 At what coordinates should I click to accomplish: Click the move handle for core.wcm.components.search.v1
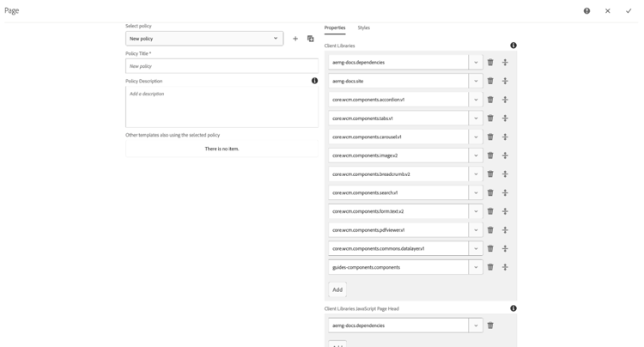(x=505, y=192)
